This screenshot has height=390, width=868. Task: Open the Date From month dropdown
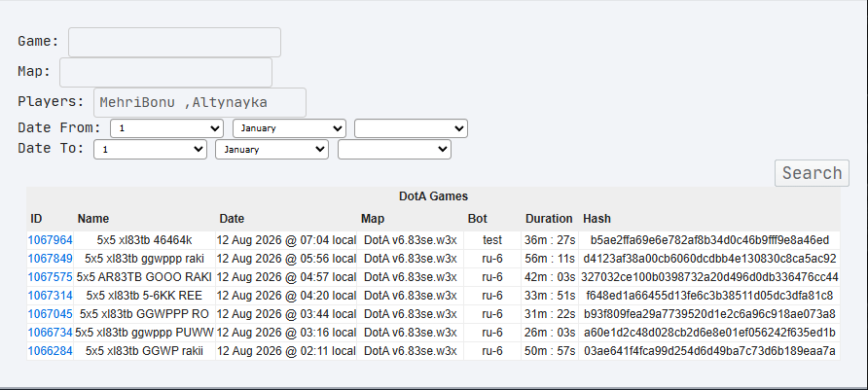pos(290,128)
